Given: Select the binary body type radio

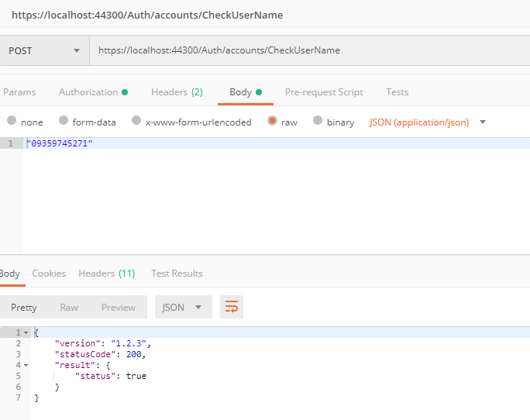Looking at the screenshot, I should click(318, 120).
